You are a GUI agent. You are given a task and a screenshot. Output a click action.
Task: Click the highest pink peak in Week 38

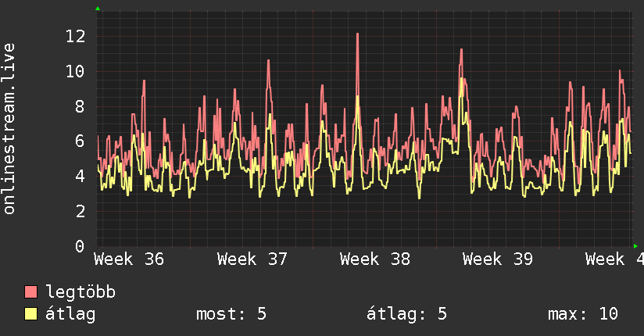click(x=357, y=34)
